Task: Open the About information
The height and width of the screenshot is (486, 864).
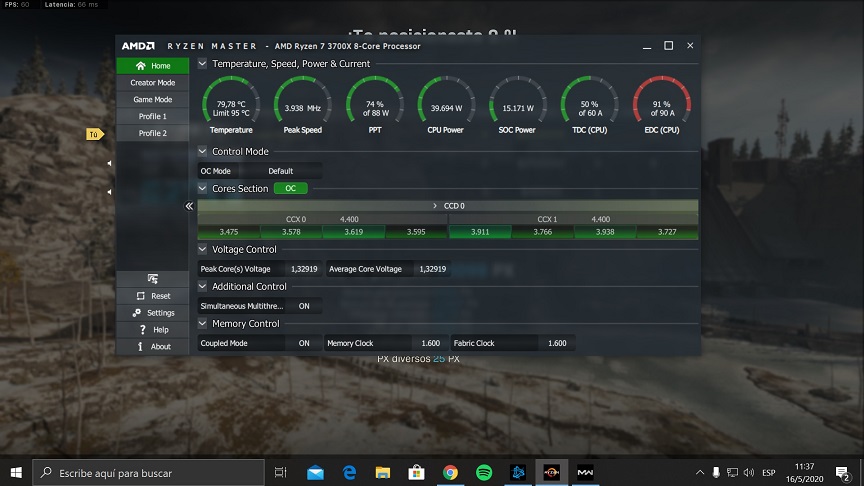Action: tap(153, 347)
